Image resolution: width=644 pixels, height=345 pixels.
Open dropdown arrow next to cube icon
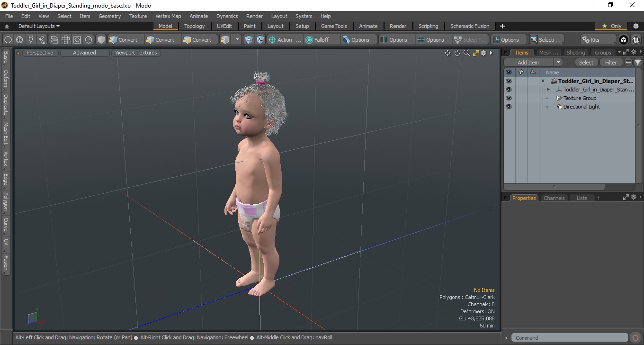coord(237,40)
